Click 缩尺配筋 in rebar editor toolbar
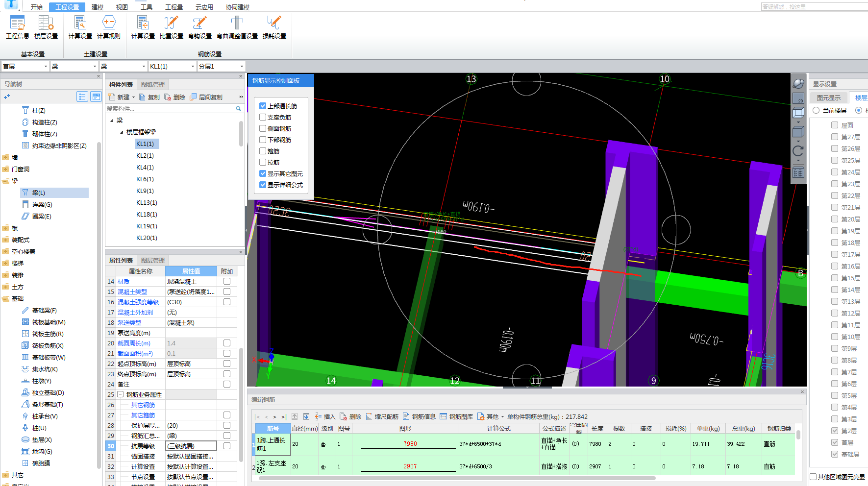Image resolution: width=868 pixels, height=486 pixels. (x=382, y=416)
